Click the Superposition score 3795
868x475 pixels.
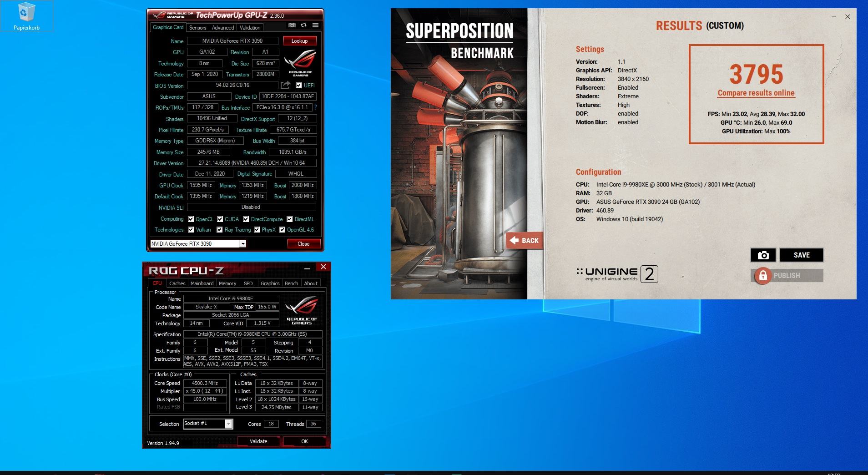(x=756, y=74)
